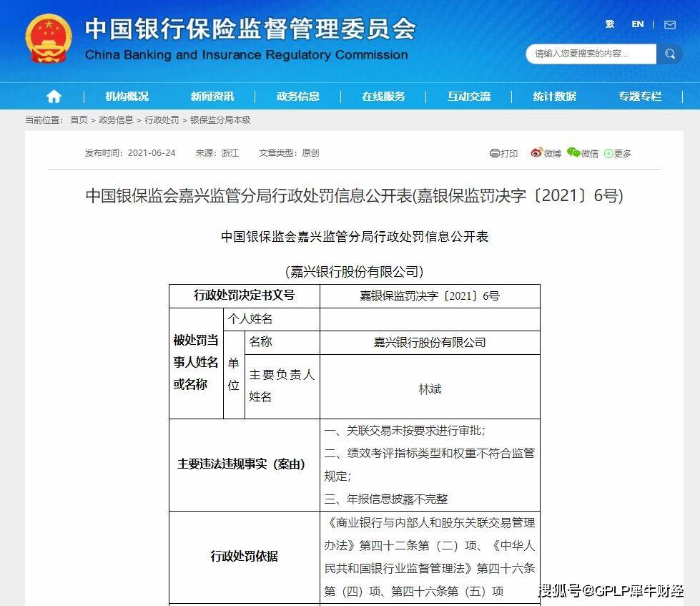This screenshot has height=606, width=700.
Task: Click the publish date 2021-06-24
Action: tap(152, 153)
